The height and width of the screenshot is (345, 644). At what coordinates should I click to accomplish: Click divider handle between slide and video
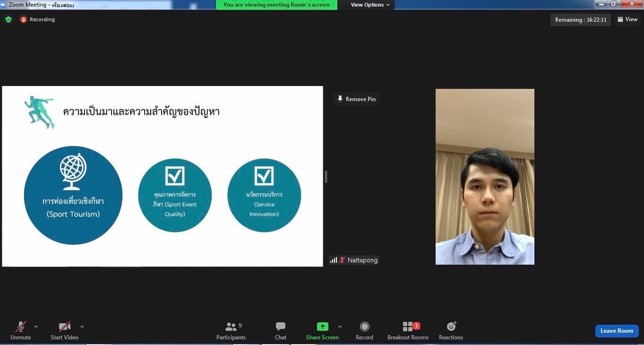click(326, 177)
